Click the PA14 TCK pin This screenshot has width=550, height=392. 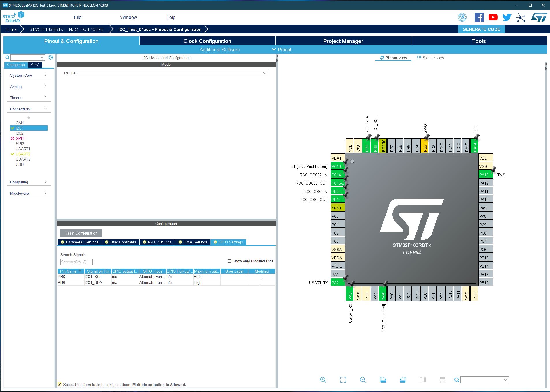[x=474, y=146]
